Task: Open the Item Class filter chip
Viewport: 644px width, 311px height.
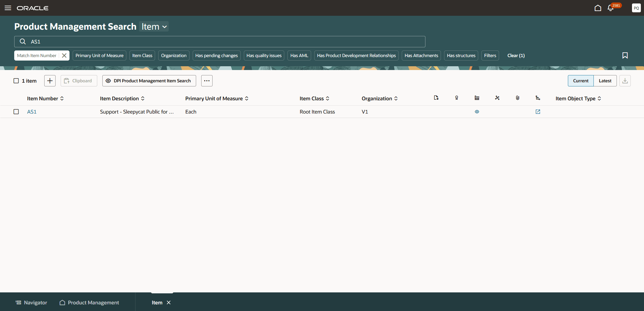Action: pyautogui.click(x=142, y=56)
